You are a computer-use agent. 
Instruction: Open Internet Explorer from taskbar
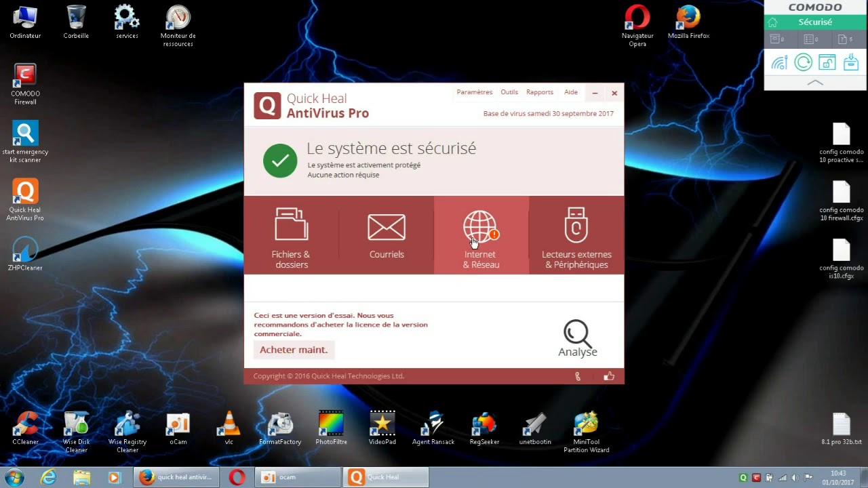coord(48,477)
